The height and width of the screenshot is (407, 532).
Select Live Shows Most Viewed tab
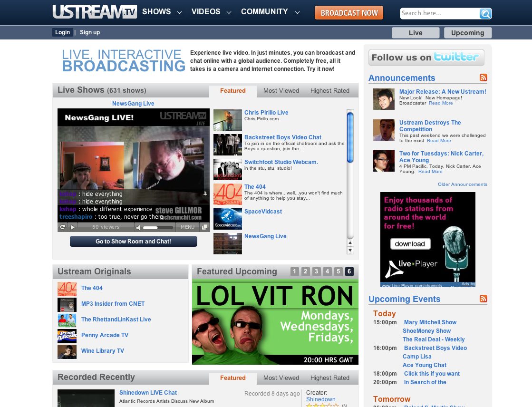[281, 91]
